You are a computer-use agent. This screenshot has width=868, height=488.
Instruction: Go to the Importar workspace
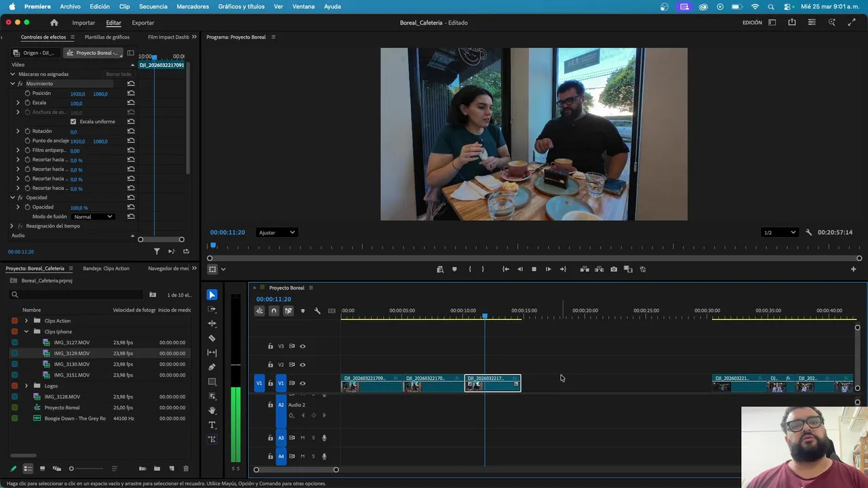click(83, 22)
